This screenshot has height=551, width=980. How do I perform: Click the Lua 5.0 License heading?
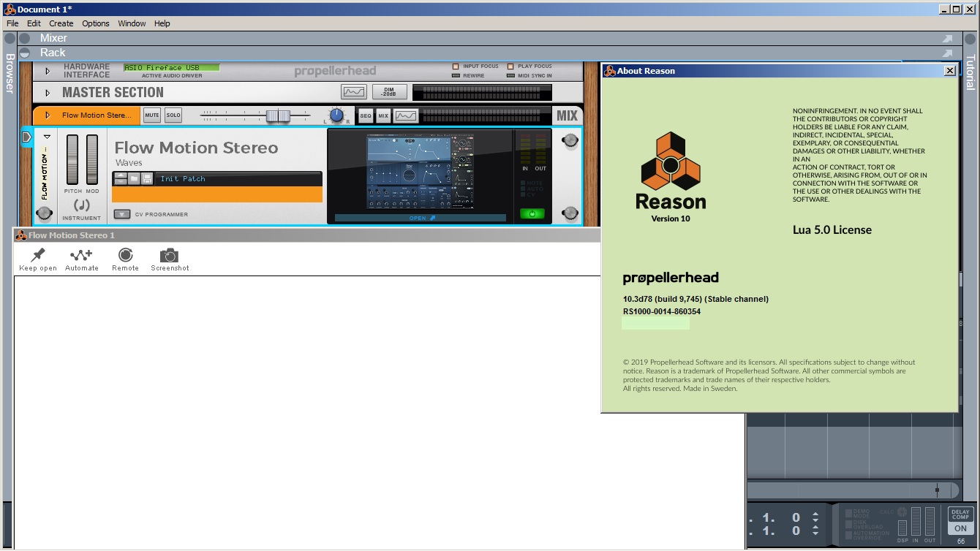832,229
